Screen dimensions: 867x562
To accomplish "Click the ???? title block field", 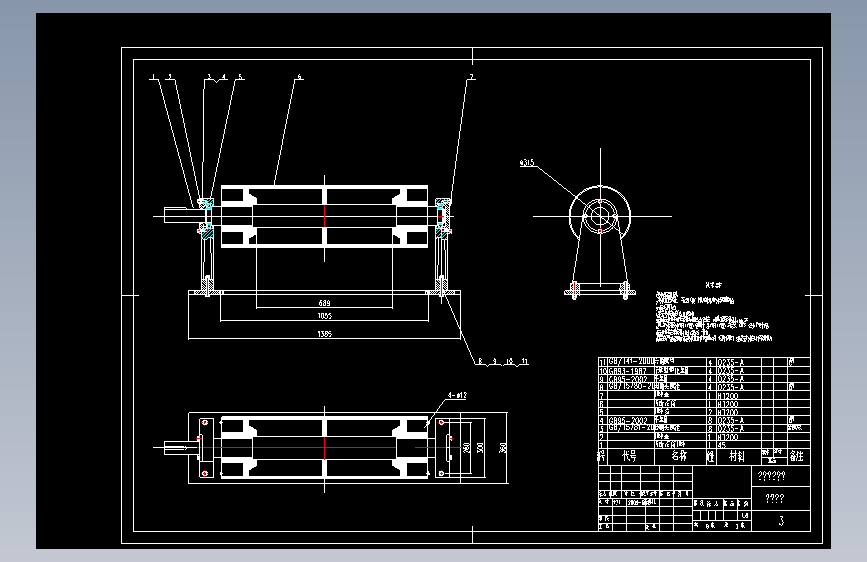I will pos(775,498).
